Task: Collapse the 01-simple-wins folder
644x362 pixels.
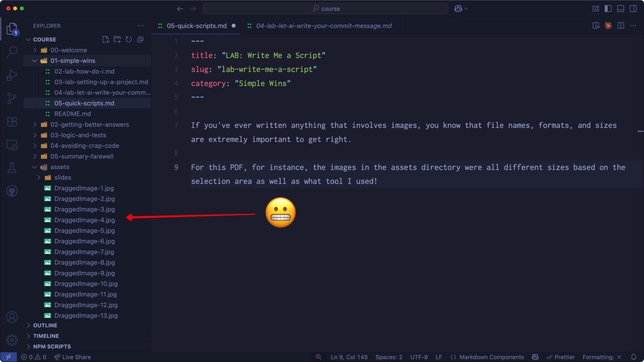Action: point(87,61)
